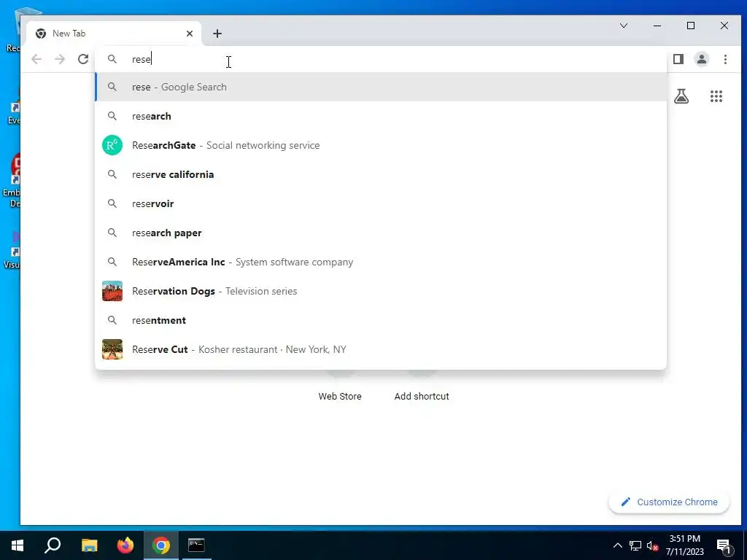
Task: Click Customize Chrome button
Action: (669, 502)
